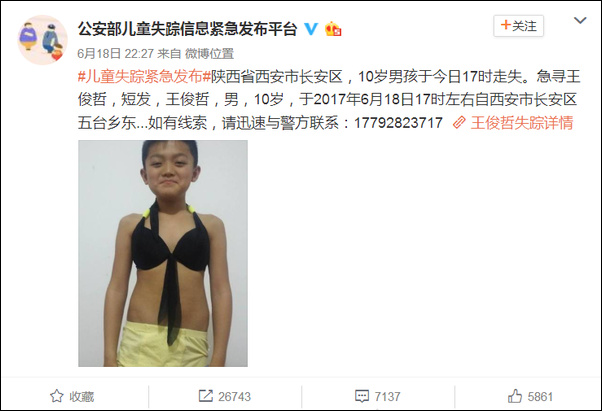The image size is (602, 411).
Task: Open comments section showing 7137
Action: 387,396
